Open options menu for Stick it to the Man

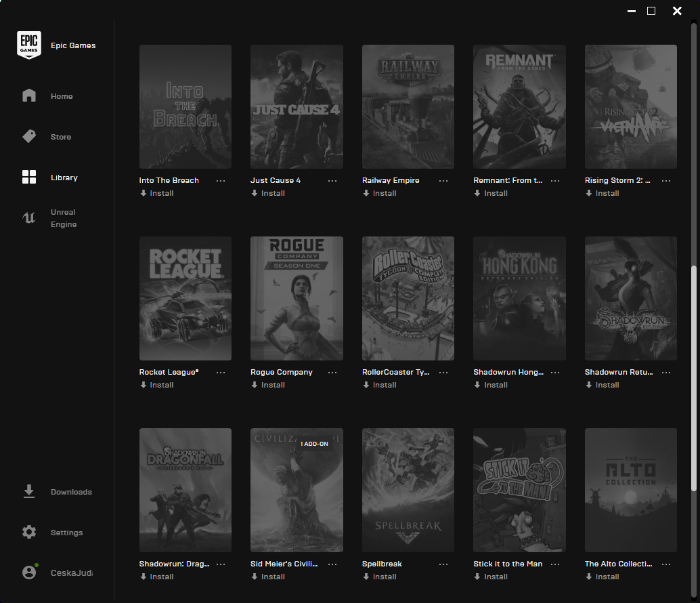point(555,564)
